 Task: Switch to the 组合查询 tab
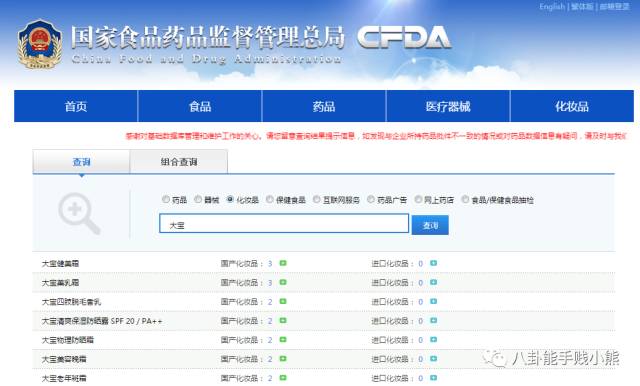(x=179, y=162)
